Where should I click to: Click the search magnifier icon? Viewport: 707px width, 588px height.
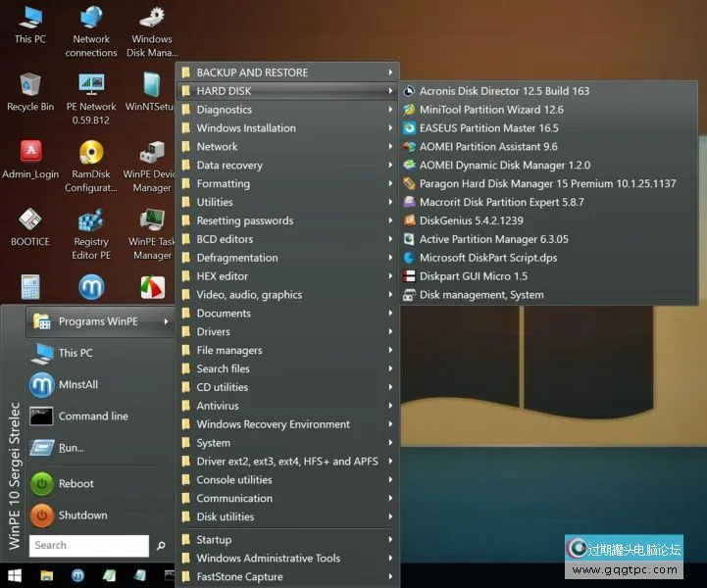(162, 546)
